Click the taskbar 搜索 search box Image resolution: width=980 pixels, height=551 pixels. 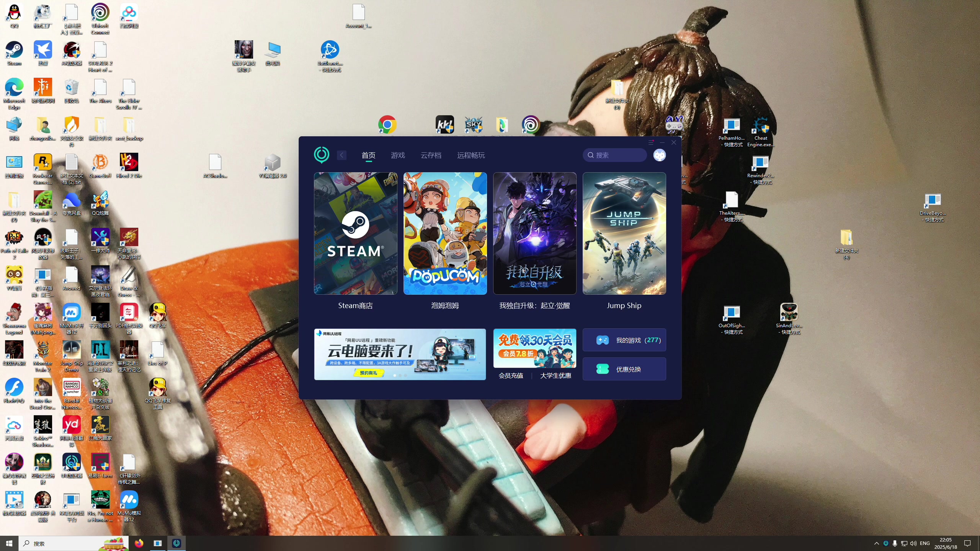click(x=73, y=543)
